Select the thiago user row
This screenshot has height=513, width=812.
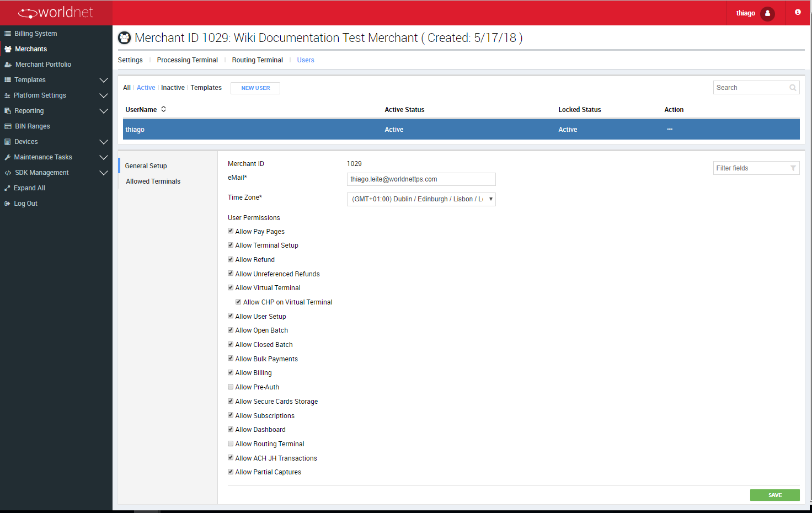click(x=461, y=130)
